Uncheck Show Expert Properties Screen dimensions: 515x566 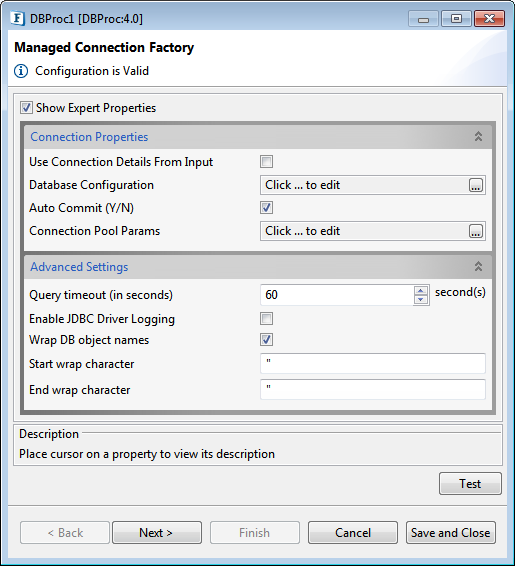coord(26,108)
